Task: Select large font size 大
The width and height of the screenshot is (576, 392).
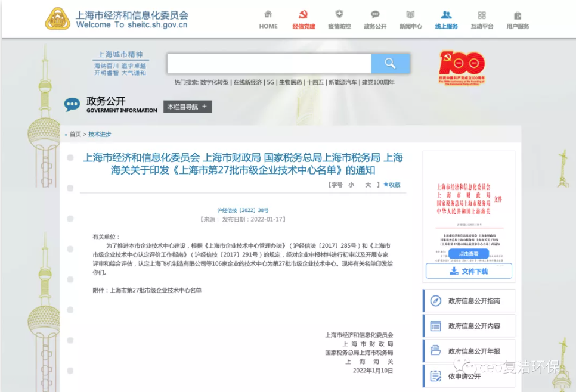Action: tap(368, 185)
